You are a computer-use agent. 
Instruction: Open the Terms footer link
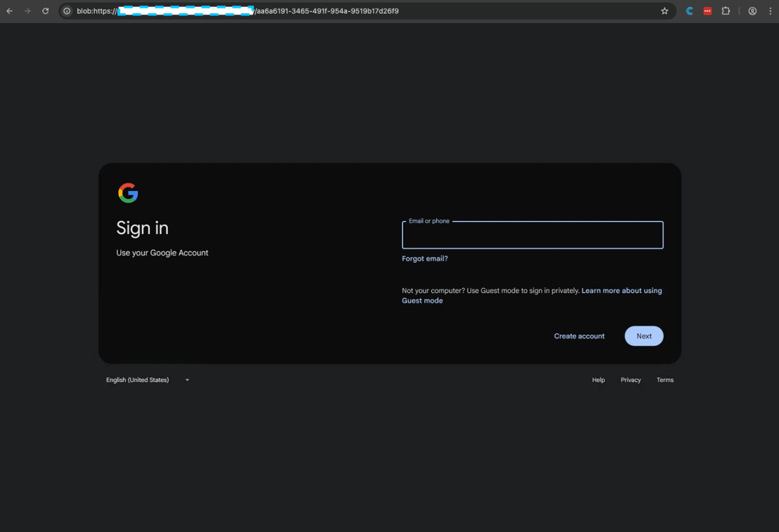tap(665, 380)
